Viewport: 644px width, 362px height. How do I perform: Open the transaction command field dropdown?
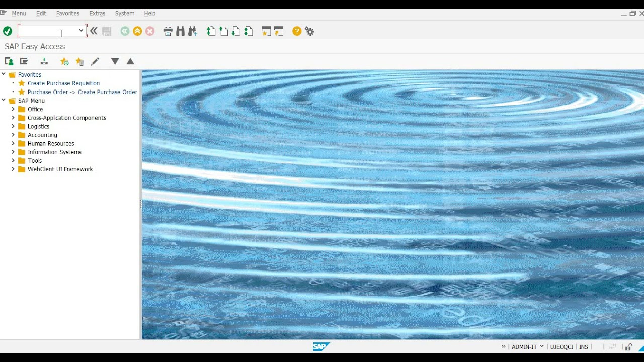coord(81,31)
